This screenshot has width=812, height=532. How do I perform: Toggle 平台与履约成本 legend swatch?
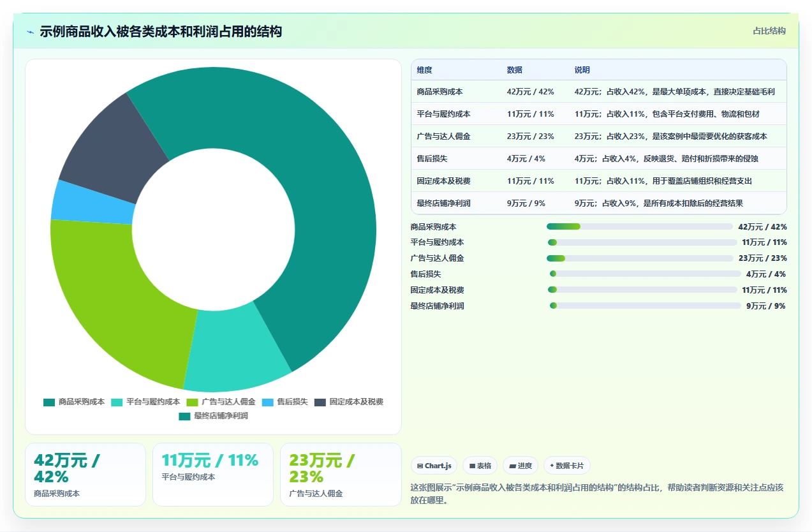click(117, 402)
